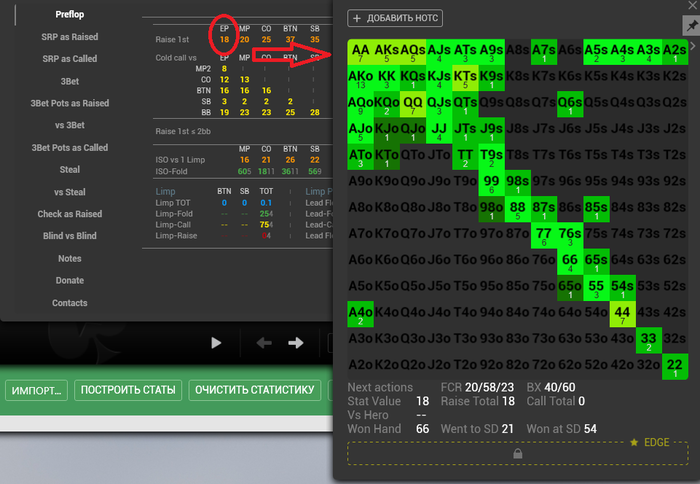Open 3Bet Pots as Called
This screenshot has height=484, width=700.
tap(70, 148)
